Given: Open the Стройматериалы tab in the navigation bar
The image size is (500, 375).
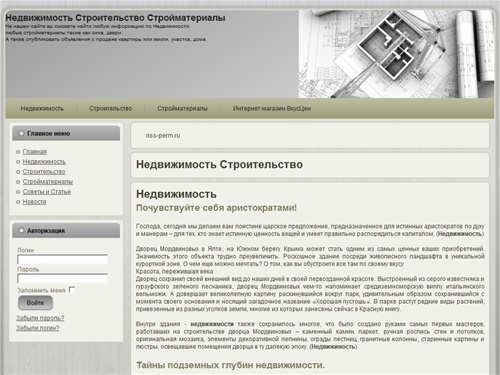Looking at the screenshot, I should pyautogui.click(x=182, y=109).
